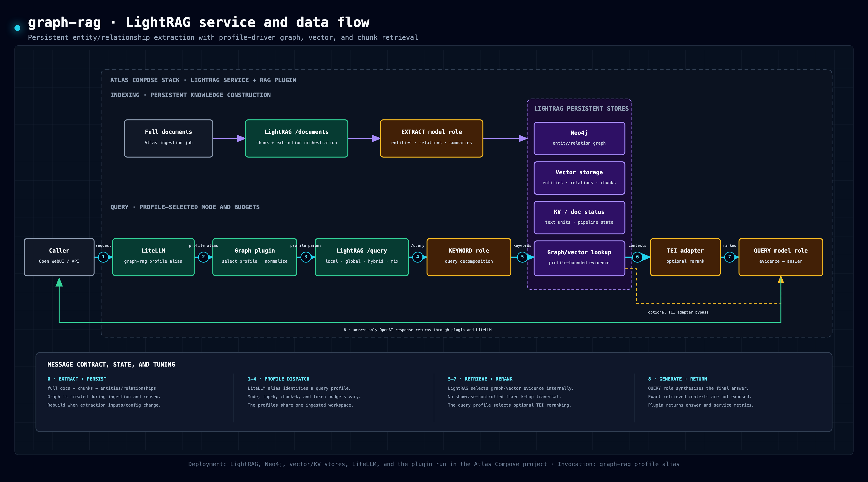
Task: Click step marker 3 circle
Action: click(x=306, y=257)
